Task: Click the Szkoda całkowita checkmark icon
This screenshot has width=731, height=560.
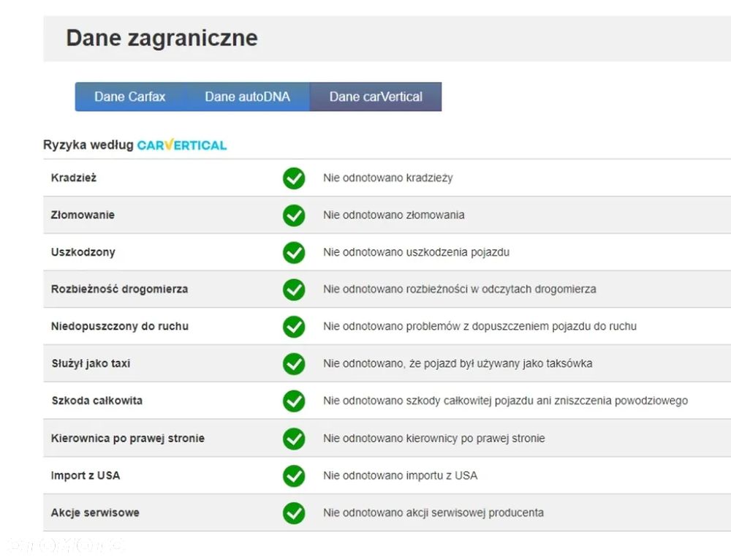Action: point(294,401)
